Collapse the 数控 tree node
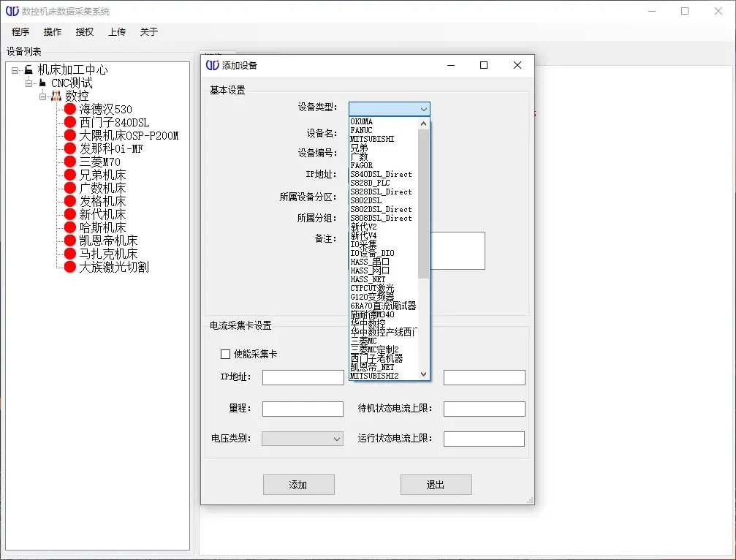This screenshot has width=736, height=560. [42, 97]
